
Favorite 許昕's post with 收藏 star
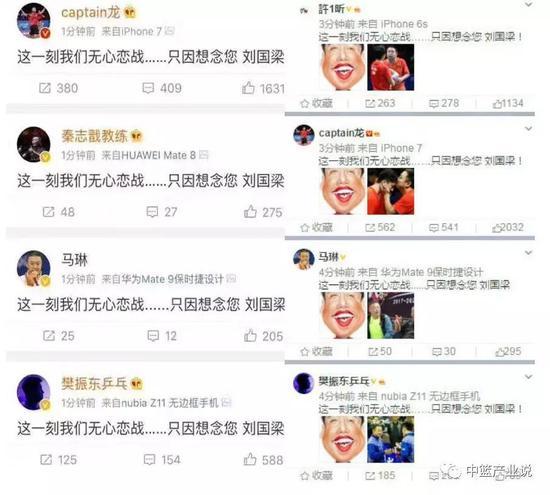point(316,103)
